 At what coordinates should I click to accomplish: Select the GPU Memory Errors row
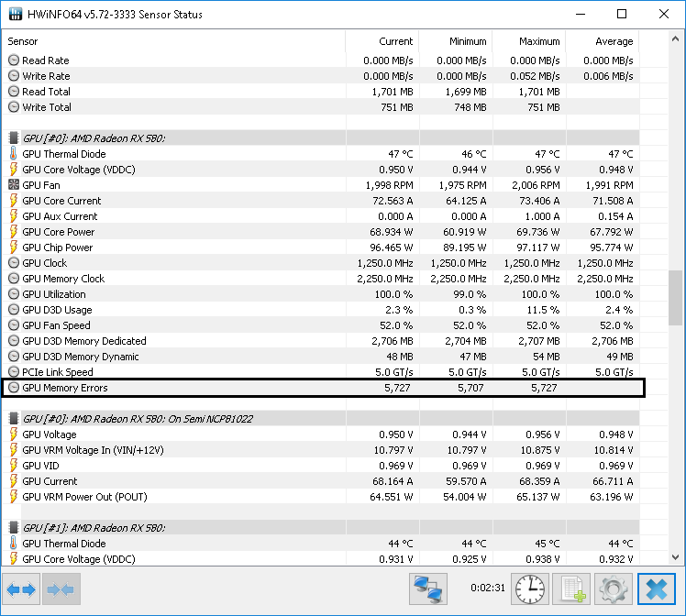[65, 388]
